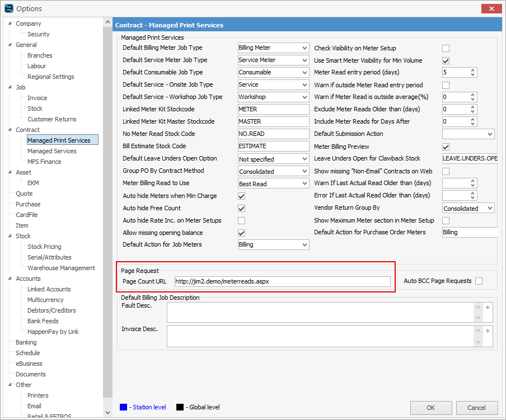Select MPS Finance in the tree
Image resolution: width=506 pixels, height=420 pixels.
pos(44,162)
